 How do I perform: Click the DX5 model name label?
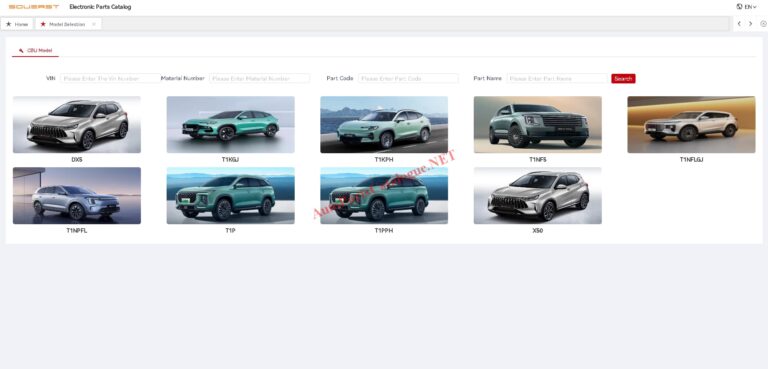(77, 160)
